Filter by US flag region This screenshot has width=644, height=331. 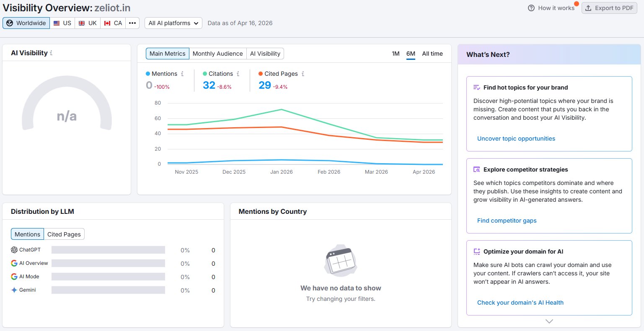click(62, 23)
